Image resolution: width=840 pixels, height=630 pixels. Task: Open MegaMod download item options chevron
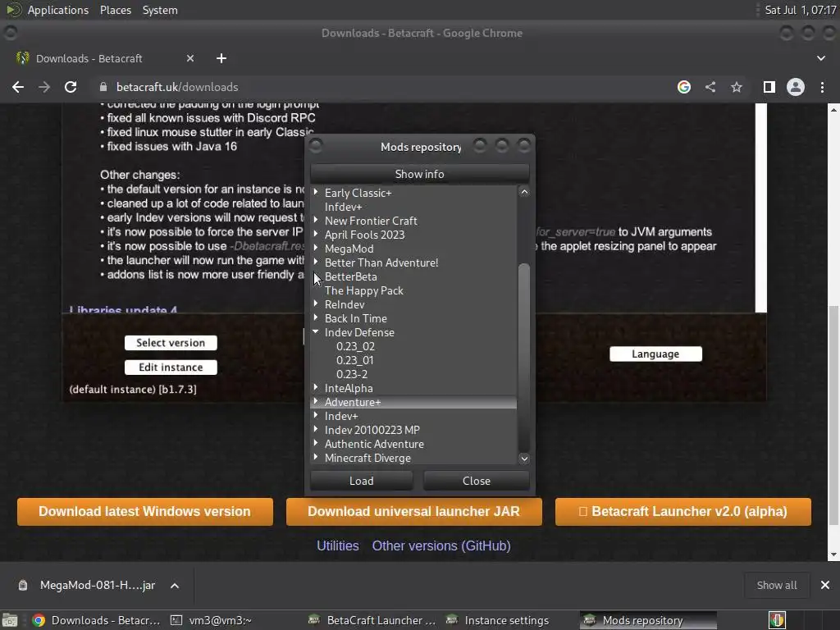[175, 586]
